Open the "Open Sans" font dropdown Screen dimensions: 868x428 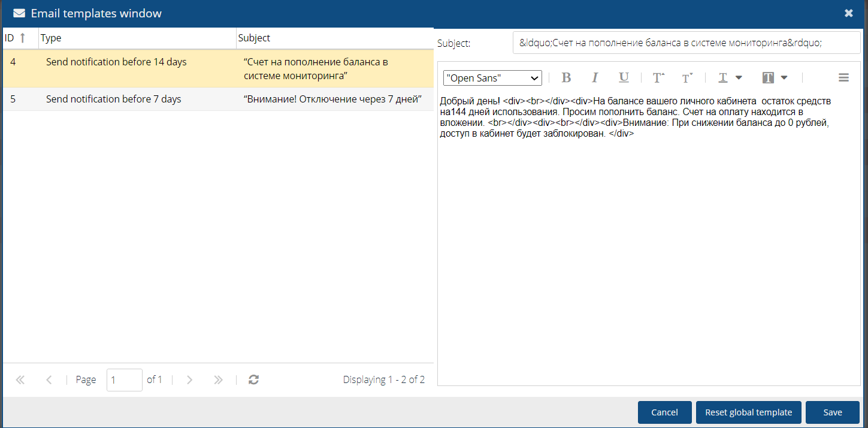pos(492,79)
